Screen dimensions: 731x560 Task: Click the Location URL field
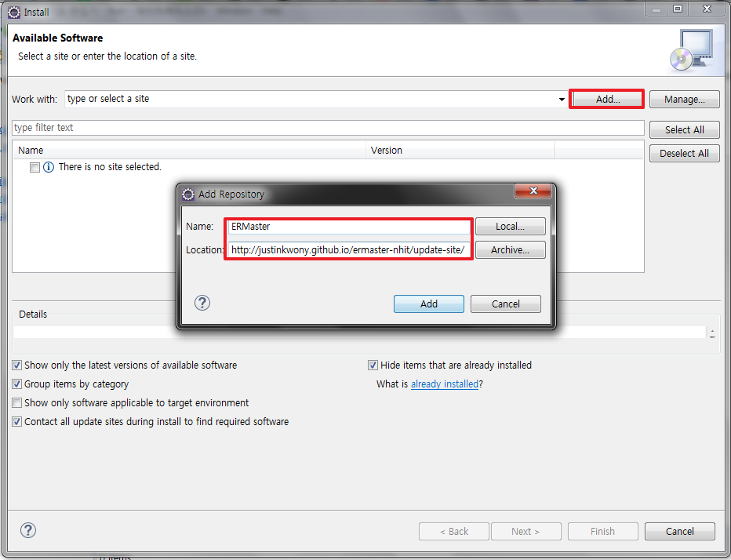coord(349,250)
